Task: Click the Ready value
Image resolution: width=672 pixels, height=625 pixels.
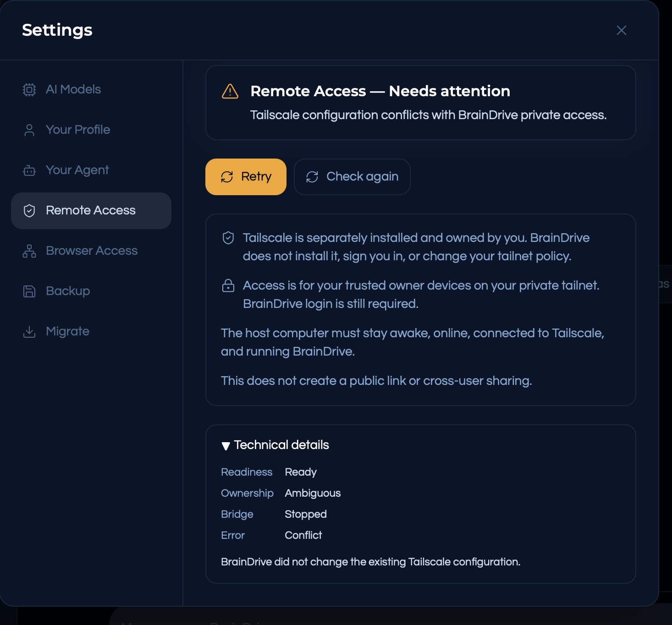Action: tap(301, 472)
